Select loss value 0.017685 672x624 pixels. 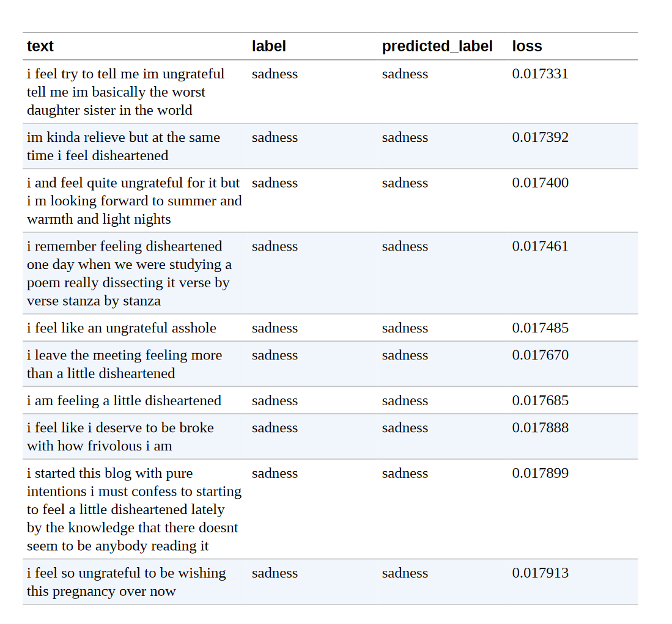[540, 400]
